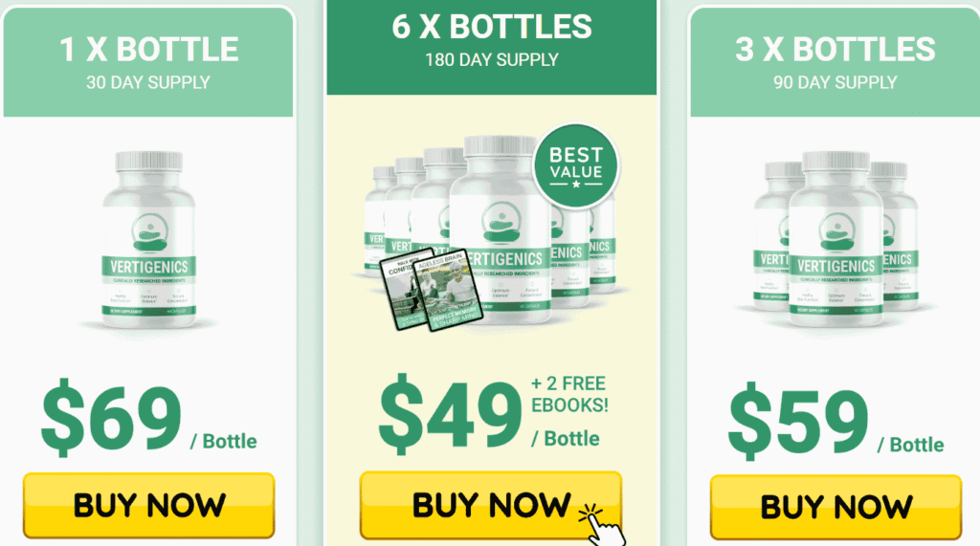This screenshot has height=546, width=980.
Task: Click the BUY NOW button under $49
Action: (491, 505)
